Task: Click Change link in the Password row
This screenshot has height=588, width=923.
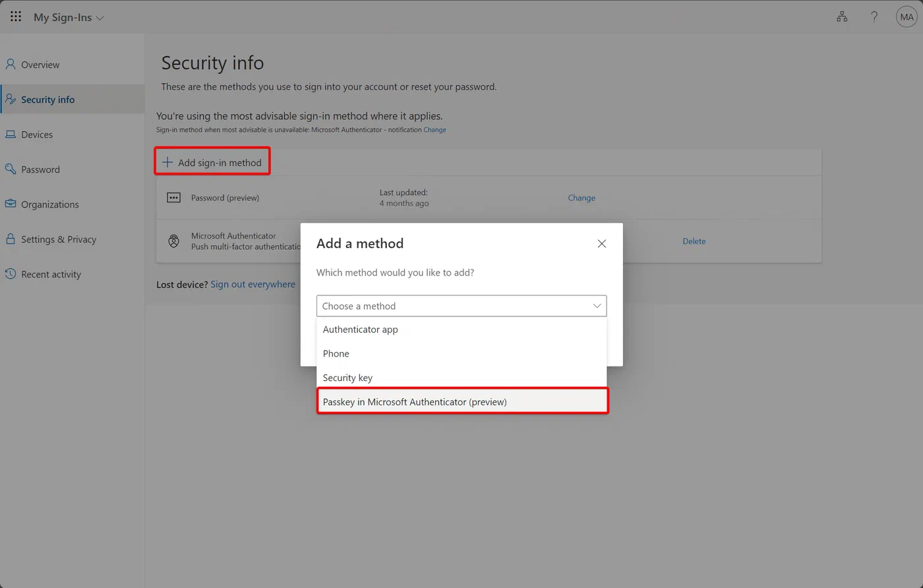Action: 581,198
